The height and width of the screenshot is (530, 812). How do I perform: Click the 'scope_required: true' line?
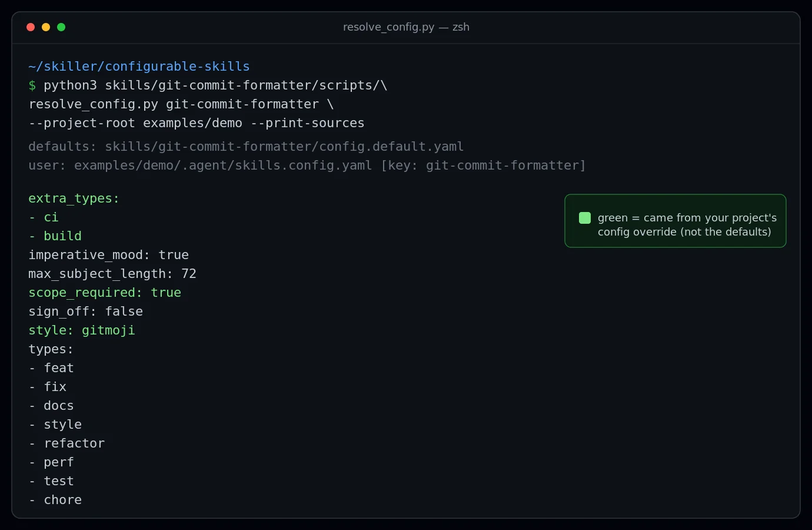(x=105, y=293)
